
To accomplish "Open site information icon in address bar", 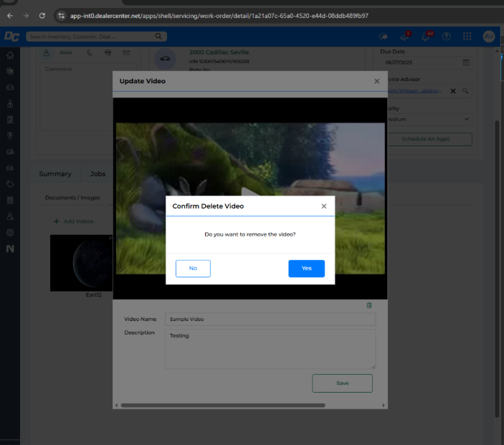I will (x=61, y=16).
